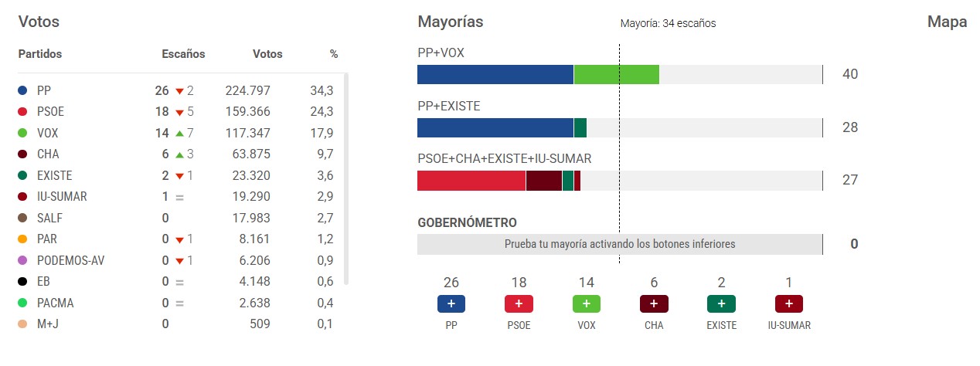
Task: Open the Mapa section
Action: tap(947, 22)
